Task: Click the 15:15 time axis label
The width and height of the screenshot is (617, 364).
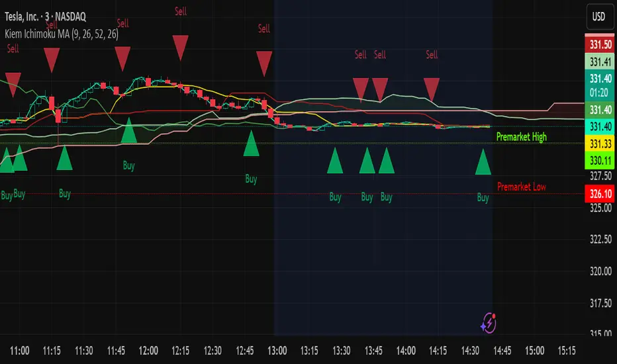Action: pos(567,350)
